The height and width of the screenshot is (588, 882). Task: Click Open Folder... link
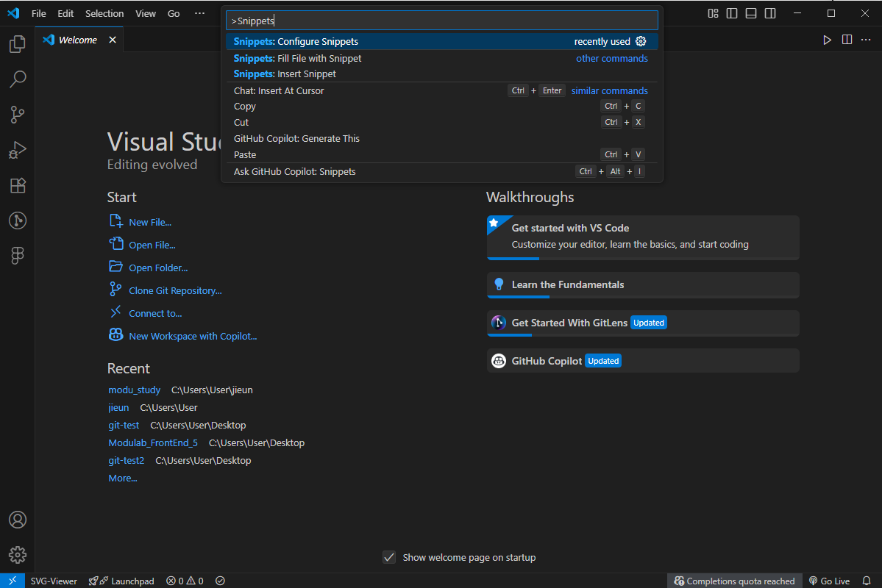click(158, 268)
